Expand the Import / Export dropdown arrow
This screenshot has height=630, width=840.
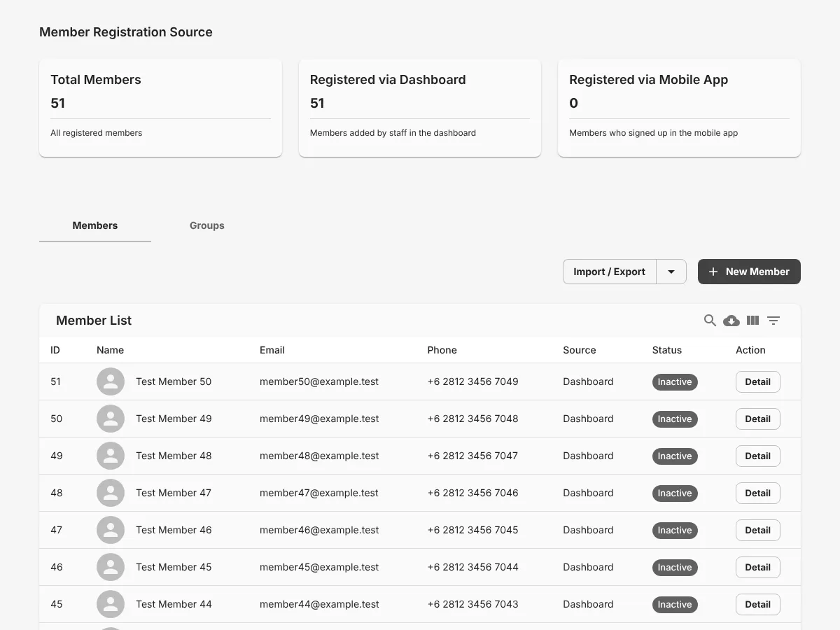click(x=671, y=272)
